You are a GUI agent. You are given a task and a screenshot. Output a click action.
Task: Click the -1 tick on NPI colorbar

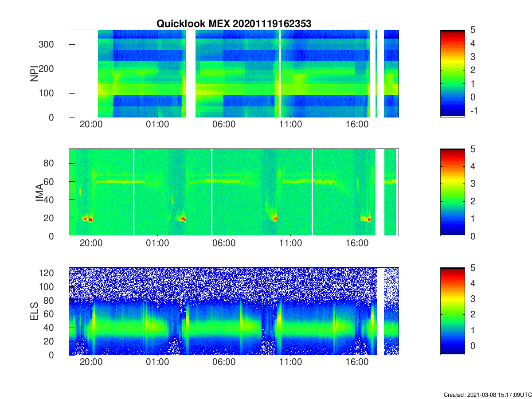[x=473, y=111]
